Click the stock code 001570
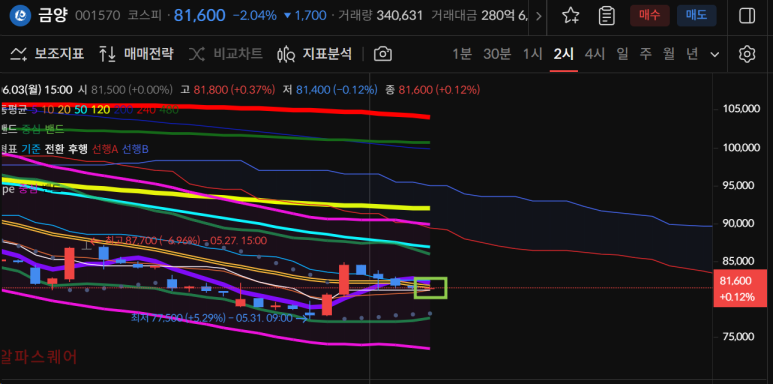The image size is (773, 384). 97,16
